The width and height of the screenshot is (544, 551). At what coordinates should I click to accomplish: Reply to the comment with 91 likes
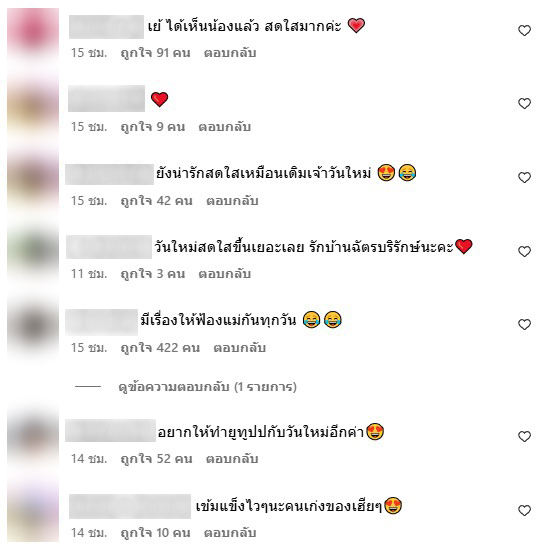coord(230,53)
